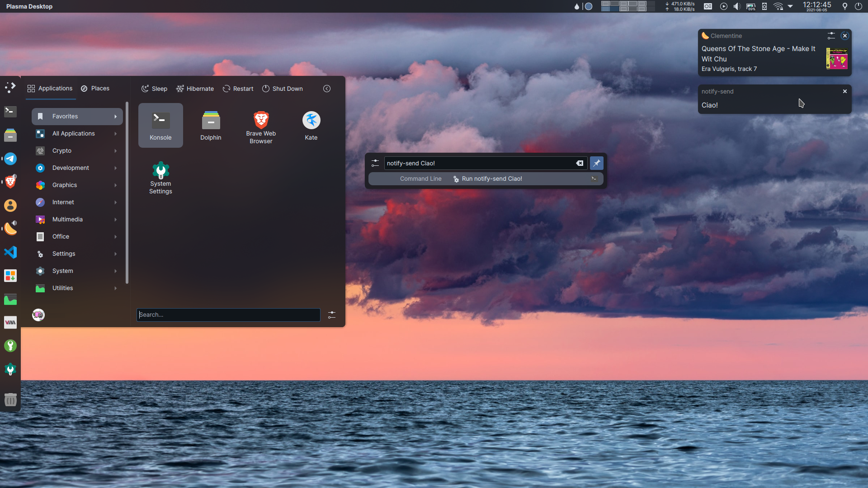Click the launcher Search field
The width and height of the screenshot is (868, 488).
click(228, 314)
